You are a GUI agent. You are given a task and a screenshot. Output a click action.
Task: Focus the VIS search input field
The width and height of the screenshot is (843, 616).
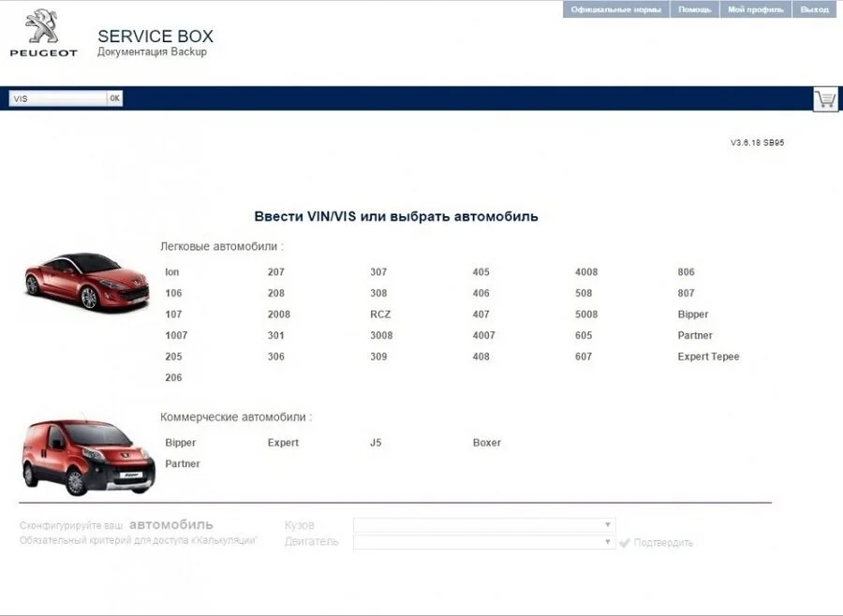tap(58, 98)
